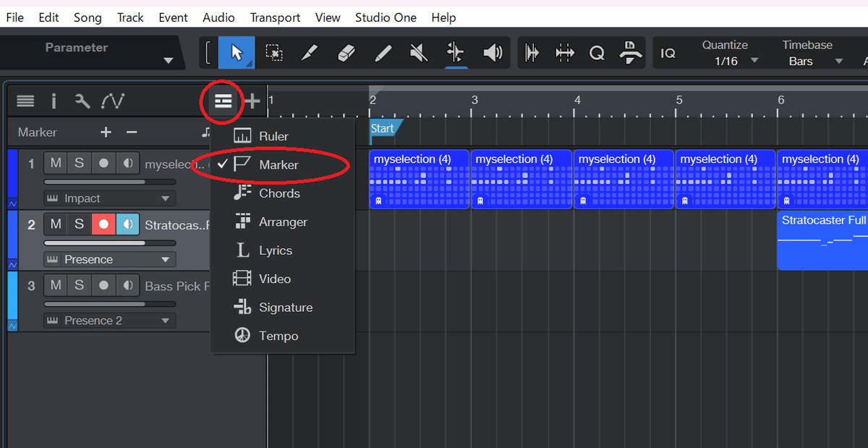Mute the Stratocaster track
This screenshot has height=448, width=868.
click(55, 224)
